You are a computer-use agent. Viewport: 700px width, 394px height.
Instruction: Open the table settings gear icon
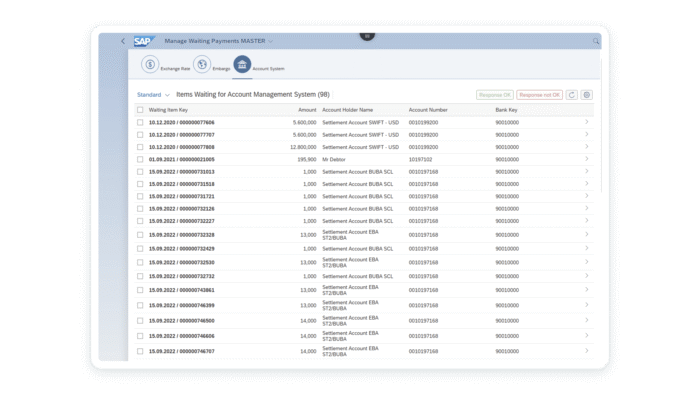(x=587, y=95)
